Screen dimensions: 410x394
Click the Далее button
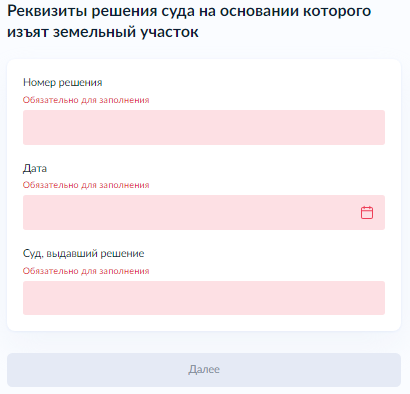click(x=204, y=370)
